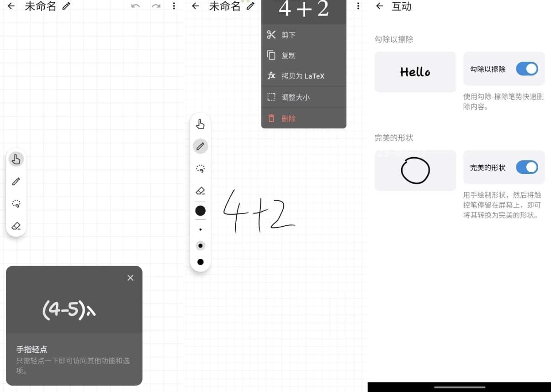Select the pen tool in the left toolbar

(x=16, y=181)
